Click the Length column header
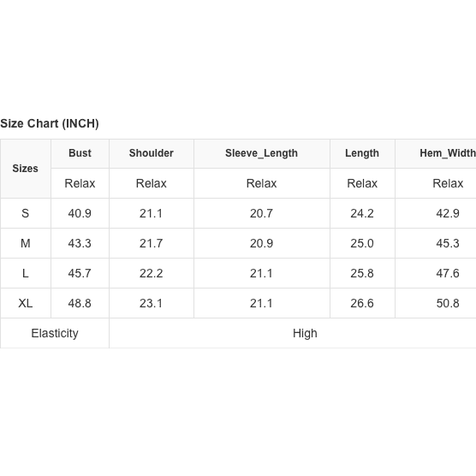The width and height of the screenshot is (476, 476). coord(362,153)
